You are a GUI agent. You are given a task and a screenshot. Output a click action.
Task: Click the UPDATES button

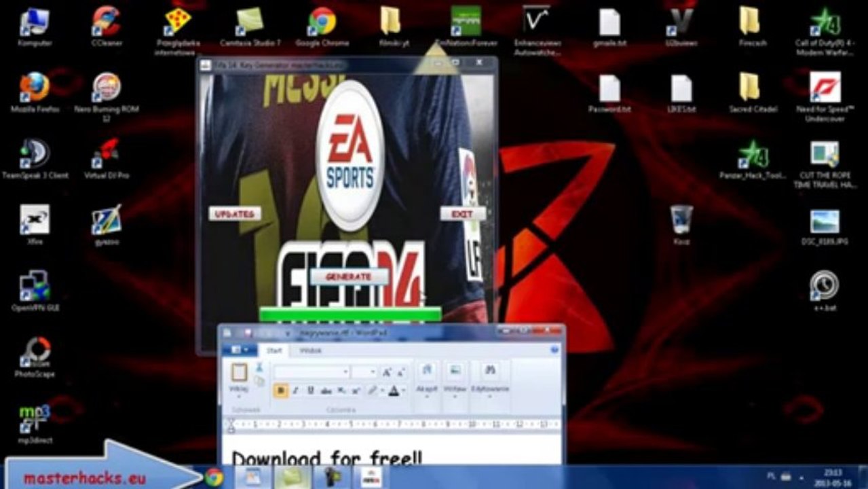(x=234, y=214)
